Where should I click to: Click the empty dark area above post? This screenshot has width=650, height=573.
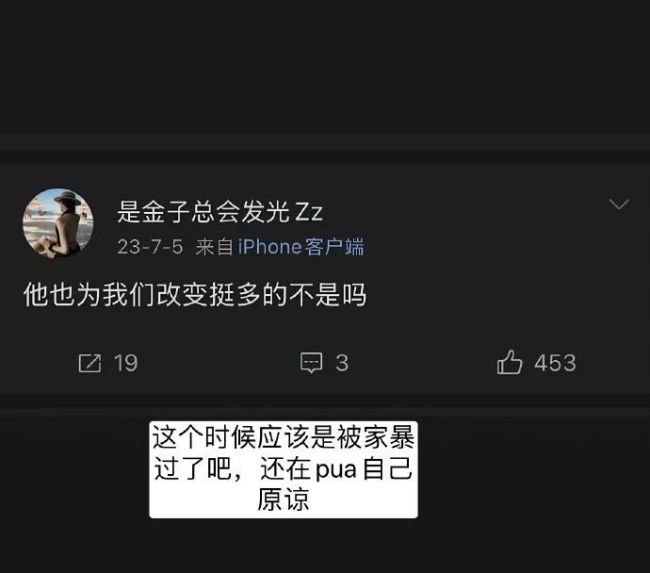325,66
